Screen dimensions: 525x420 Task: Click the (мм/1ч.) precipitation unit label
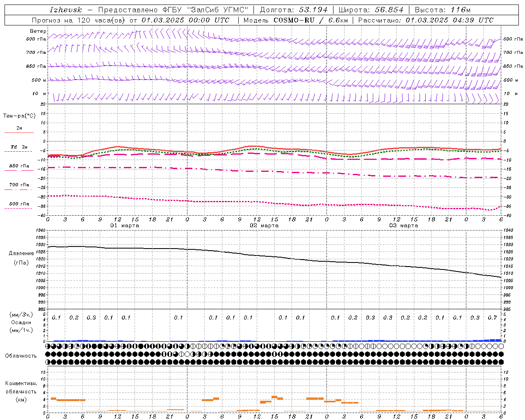pos(21,330)
